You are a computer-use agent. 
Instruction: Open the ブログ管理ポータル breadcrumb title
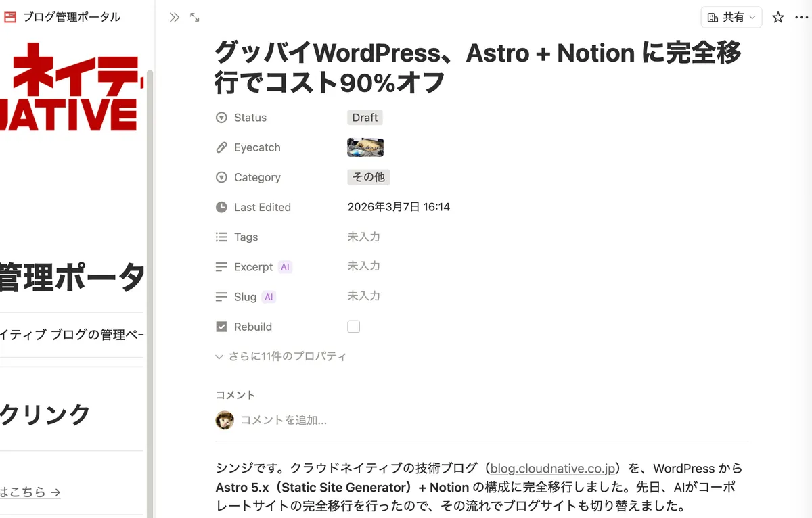[x=72, y=18]
